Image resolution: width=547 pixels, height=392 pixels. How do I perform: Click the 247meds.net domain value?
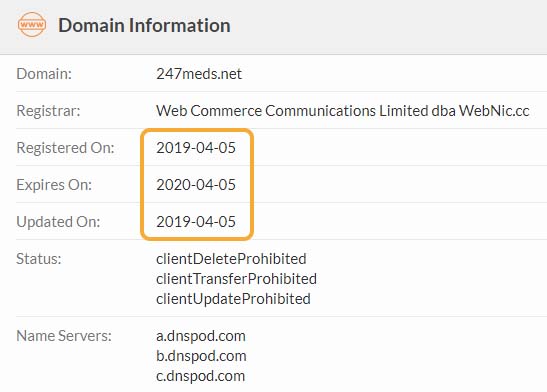pyautogui.click(x=199, y=74)
